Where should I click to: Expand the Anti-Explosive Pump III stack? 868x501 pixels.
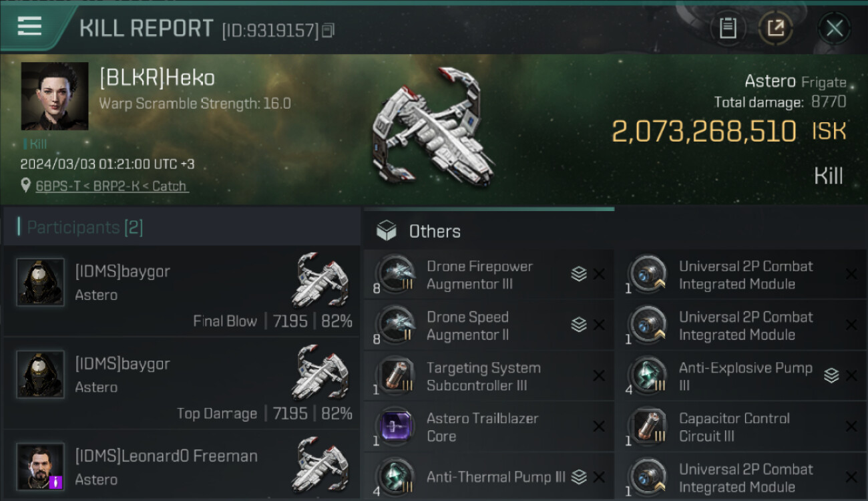pyautogui.click(x=831, y=375)
